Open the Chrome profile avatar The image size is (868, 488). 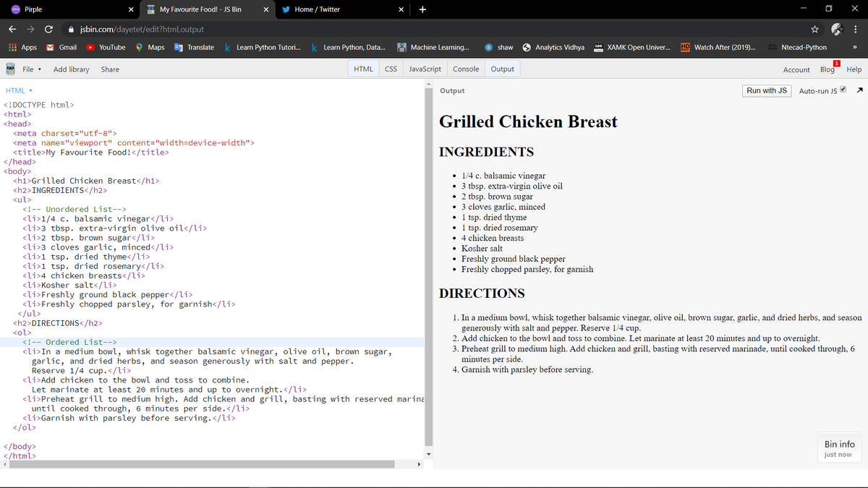tap(837, 29)
